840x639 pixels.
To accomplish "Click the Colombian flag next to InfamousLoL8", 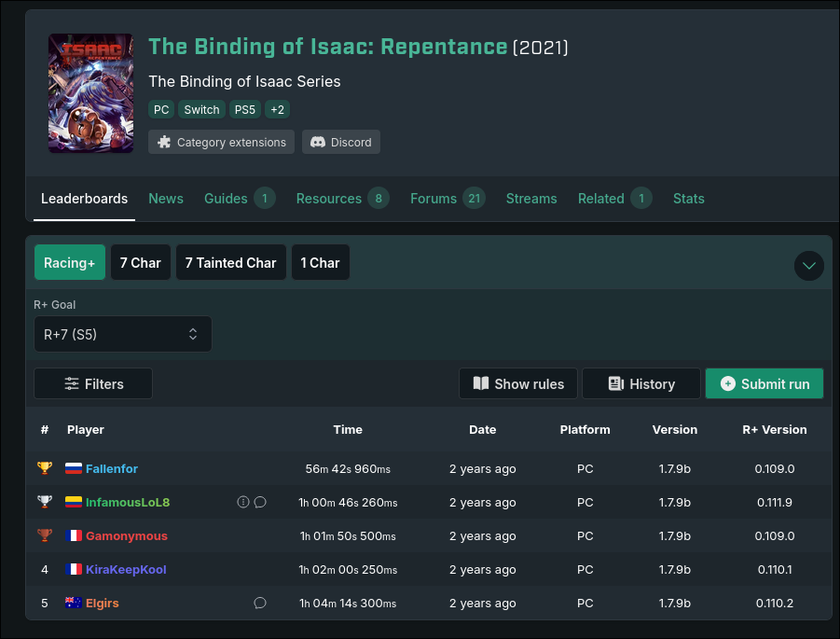I will (74, 502).
